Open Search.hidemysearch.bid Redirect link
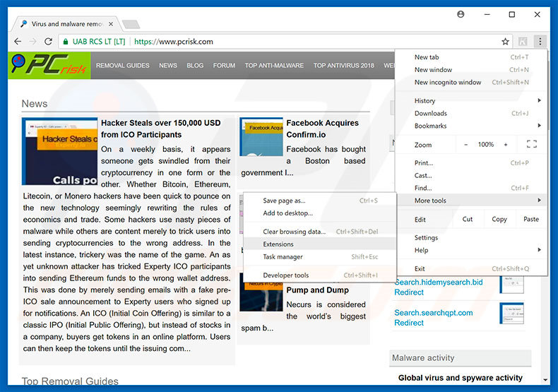 tap(439, 287)
